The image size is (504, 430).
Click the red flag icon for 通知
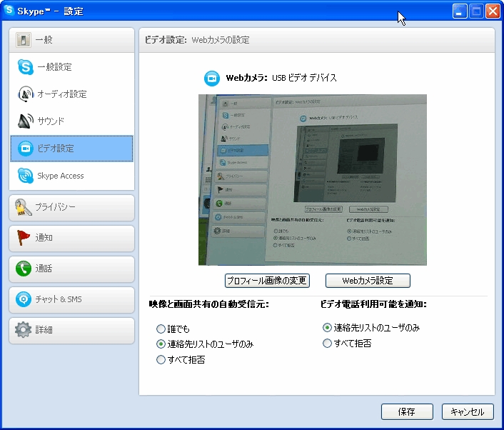click(23, 238)
